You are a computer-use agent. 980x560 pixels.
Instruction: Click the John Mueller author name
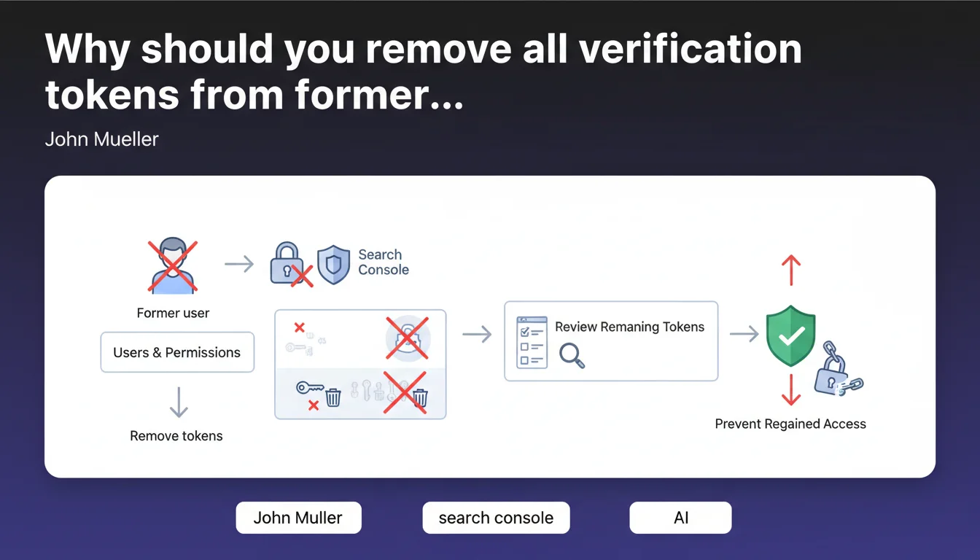tap(102, 139)
